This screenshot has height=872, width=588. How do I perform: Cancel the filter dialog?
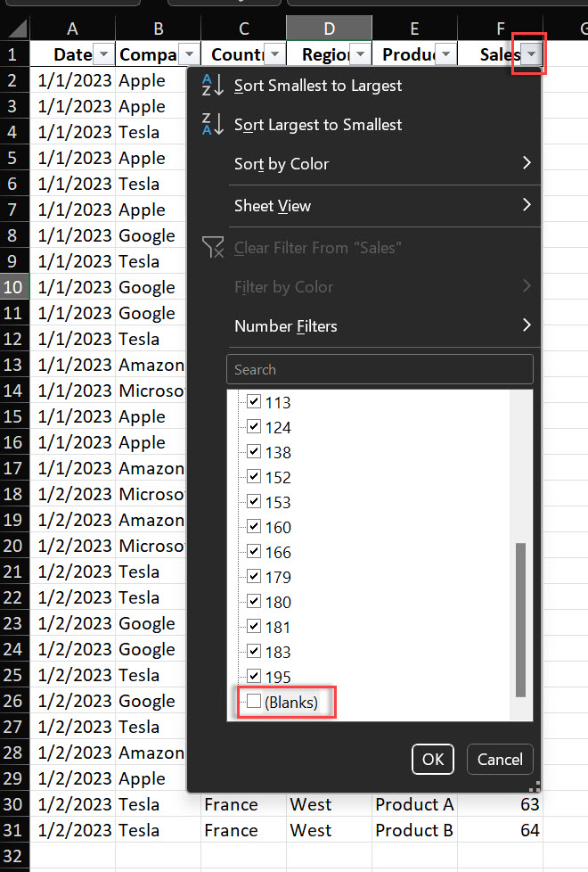coord(500,759)
